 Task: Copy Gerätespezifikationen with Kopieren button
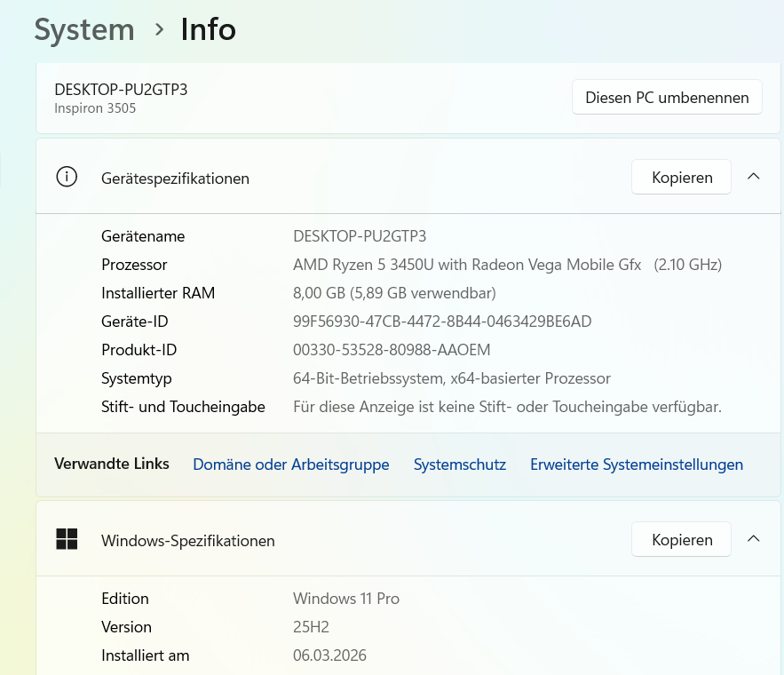[682, 177]
